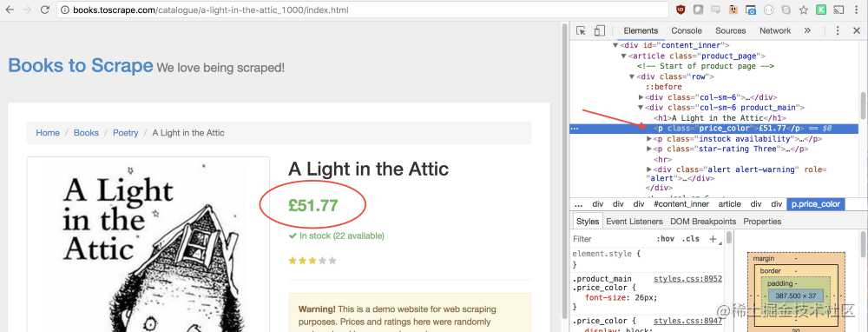Expand the instock availability paragraph node

pyautogui.click(x=649, y=139)
